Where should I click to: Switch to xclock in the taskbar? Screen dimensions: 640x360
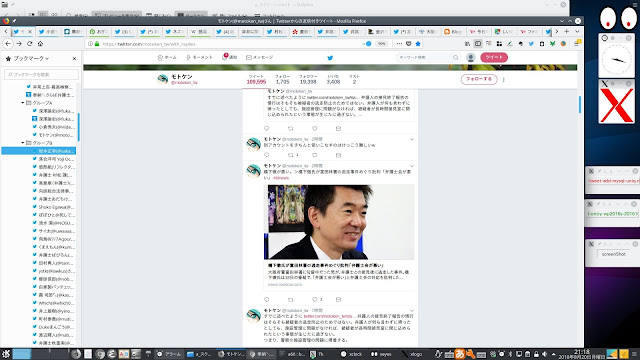tap(351, 354)
